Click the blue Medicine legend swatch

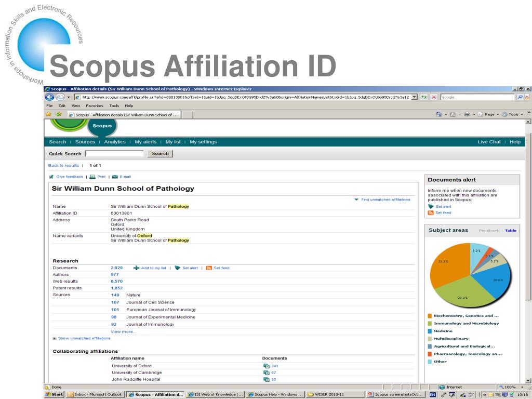(430, 331)
